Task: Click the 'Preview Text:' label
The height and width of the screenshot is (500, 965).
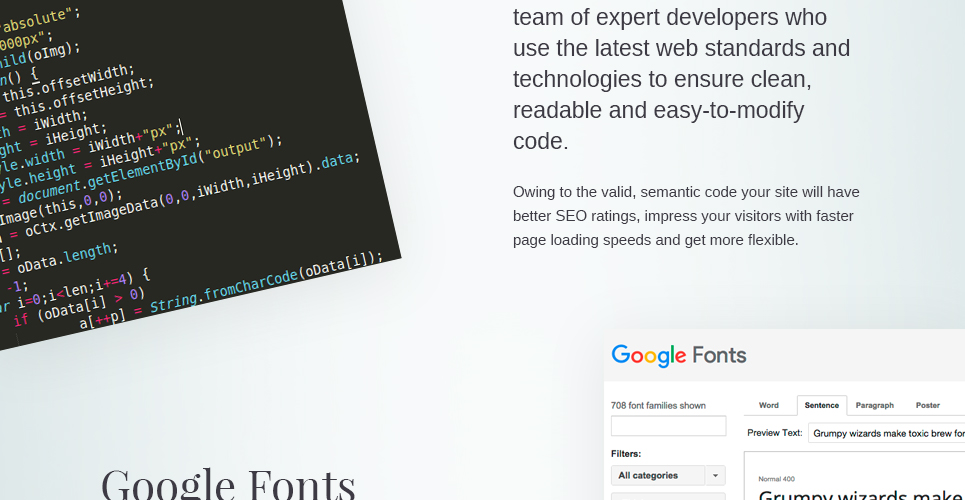Action: (775, 433)
